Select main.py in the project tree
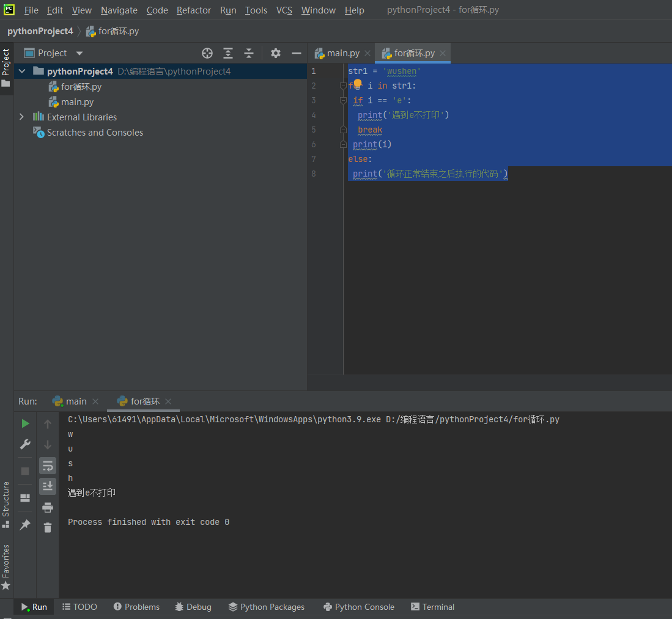 [x=71, y=102]
